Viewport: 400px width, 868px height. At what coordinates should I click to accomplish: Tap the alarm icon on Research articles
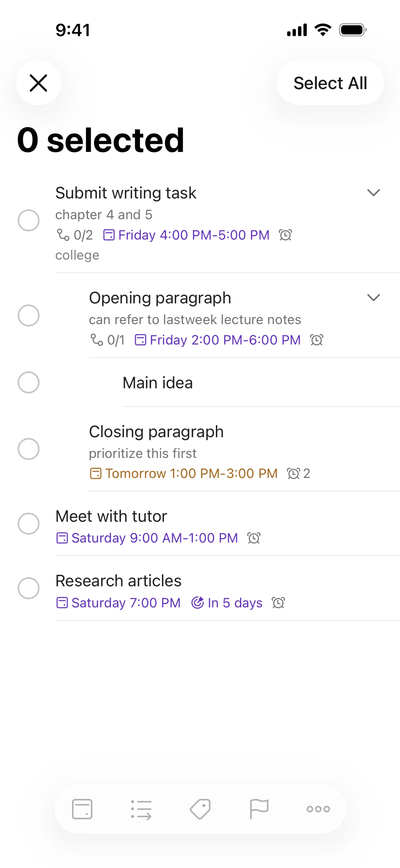click(x=279, y=603)
